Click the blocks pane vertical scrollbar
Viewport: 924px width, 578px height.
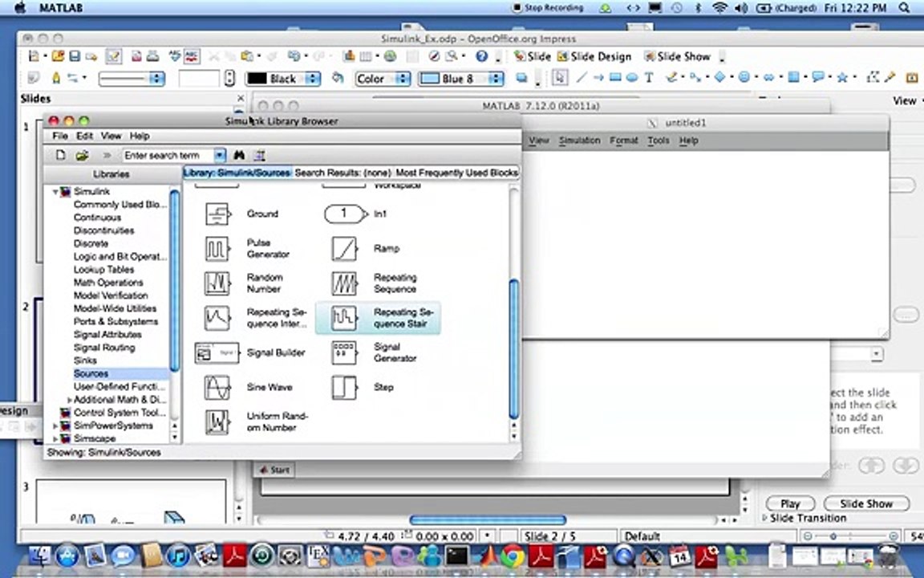514,349
